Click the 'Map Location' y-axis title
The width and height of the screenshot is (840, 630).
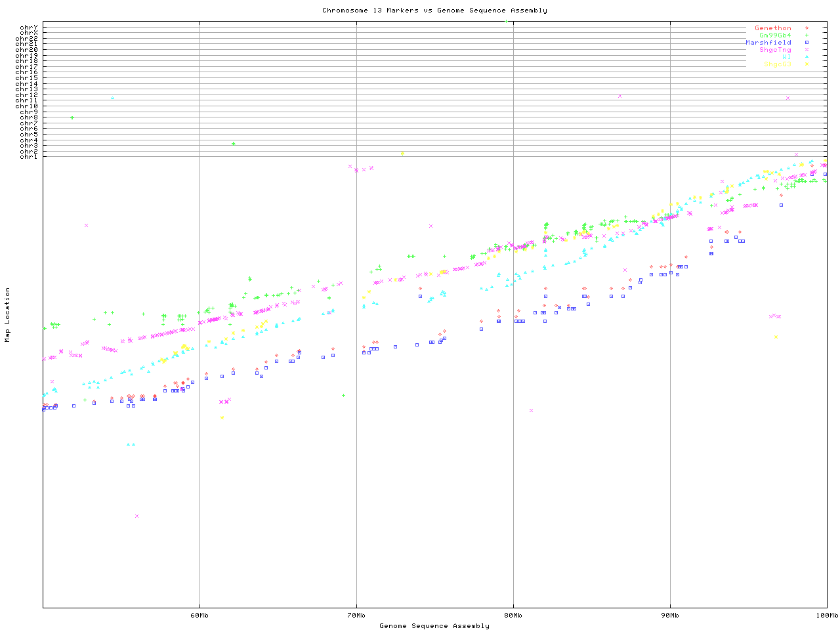[8, 315]
